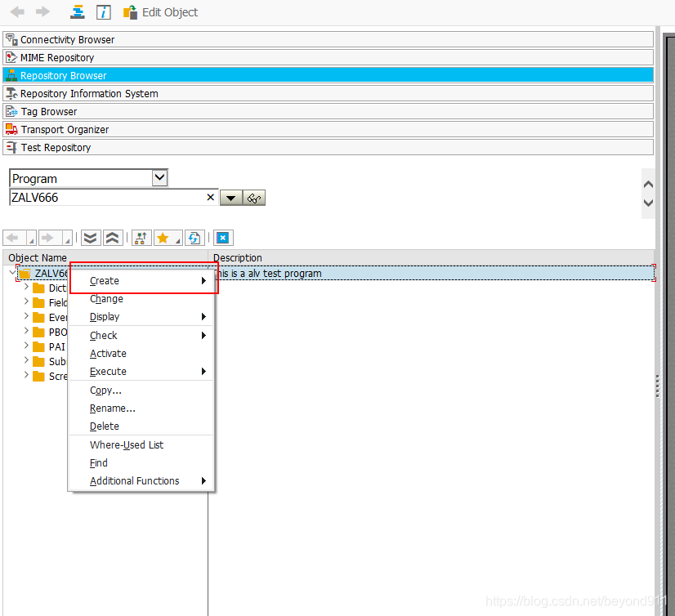Expand the Dict folder in the tree

tap(25, 288)
